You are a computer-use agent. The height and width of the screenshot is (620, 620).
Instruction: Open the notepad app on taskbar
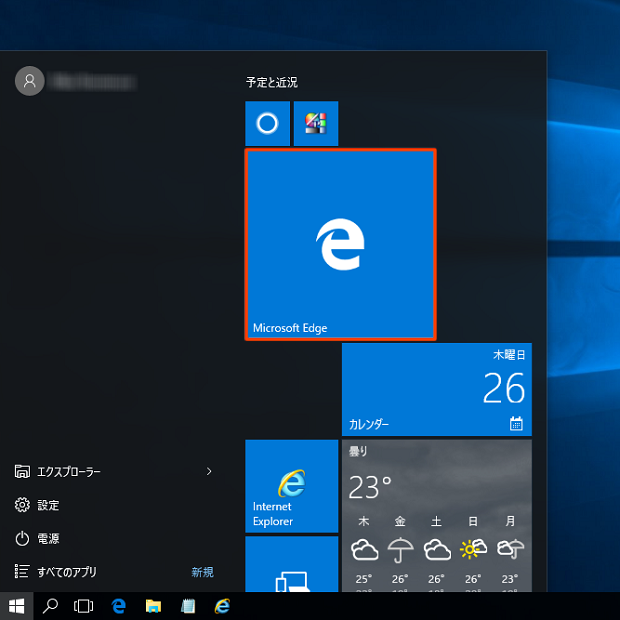tap(188, 606)
